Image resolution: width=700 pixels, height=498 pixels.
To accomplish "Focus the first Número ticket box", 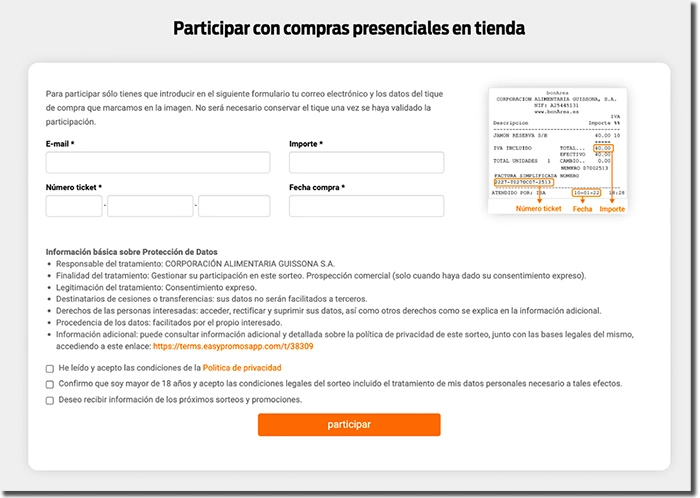I will 74,206.
